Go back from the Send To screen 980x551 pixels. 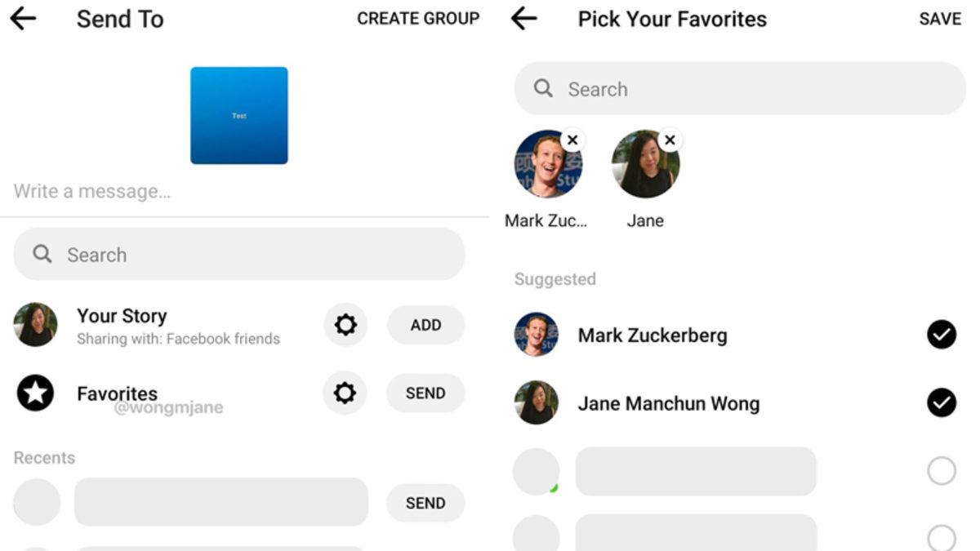coord(23,19)
